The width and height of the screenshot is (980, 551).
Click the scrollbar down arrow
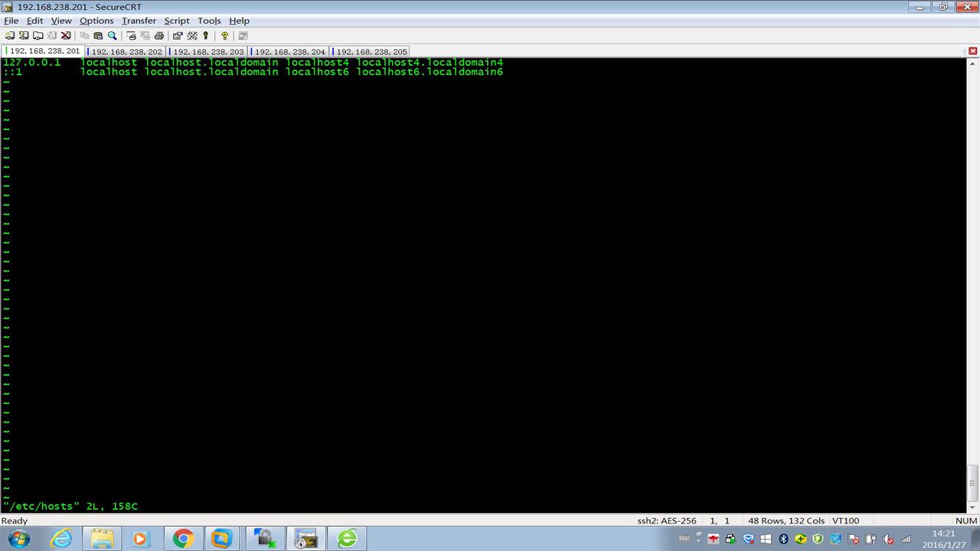(973, 507)
